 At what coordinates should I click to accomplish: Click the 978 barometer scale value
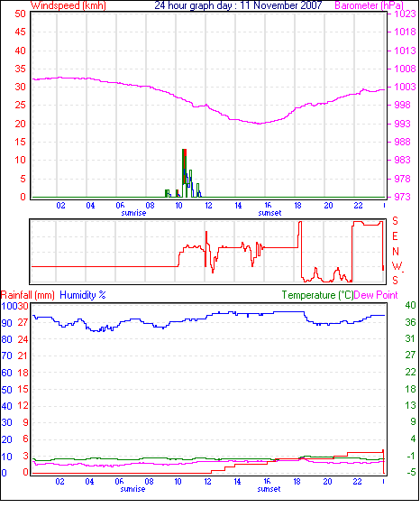(x=402, y=180)
